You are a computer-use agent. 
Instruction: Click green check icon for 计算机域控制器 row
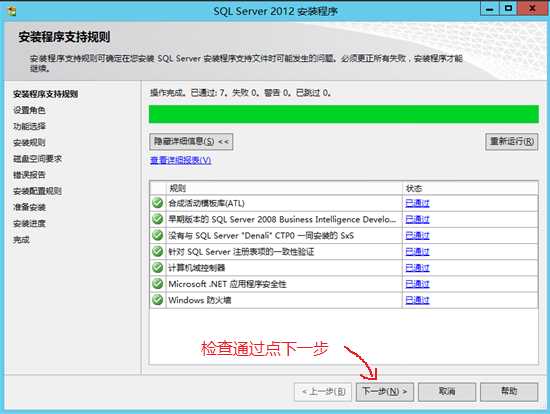click(157, 267)
